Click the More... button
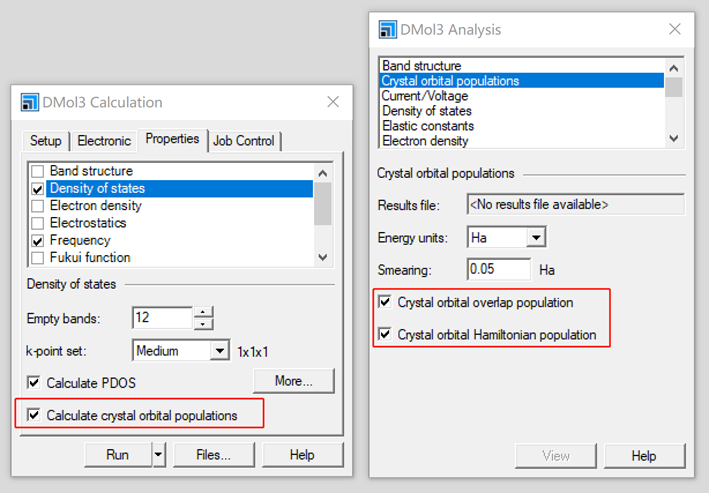Image resolution: width=709 pixels, height=493 pixels. click(x=293, y=380)
